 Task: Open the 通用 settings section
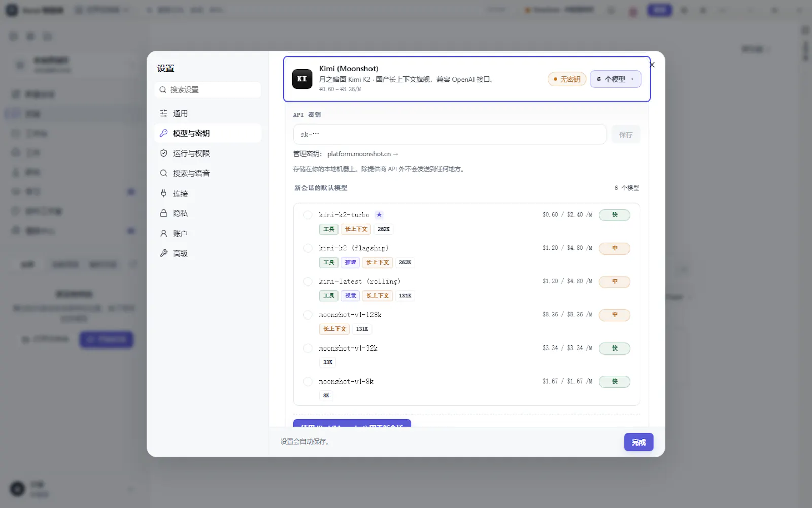(x=208, y=113)
